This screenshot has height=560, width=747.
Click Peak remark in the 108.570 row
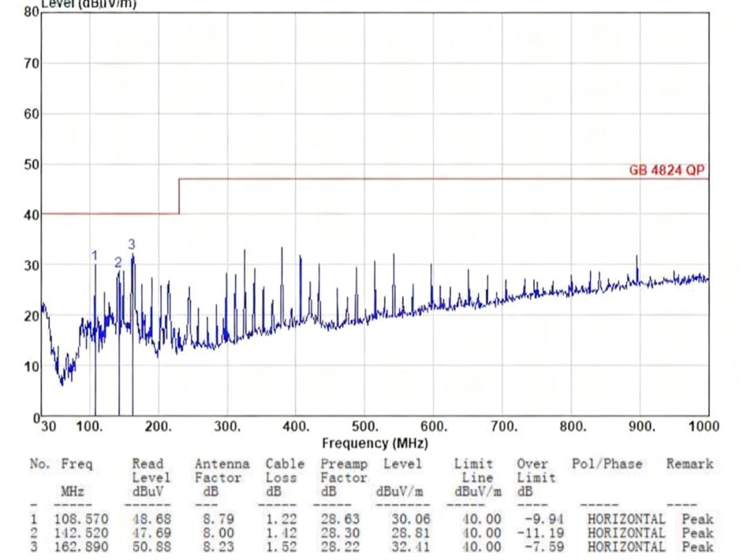pyautogui.click(x=698, y=519)
